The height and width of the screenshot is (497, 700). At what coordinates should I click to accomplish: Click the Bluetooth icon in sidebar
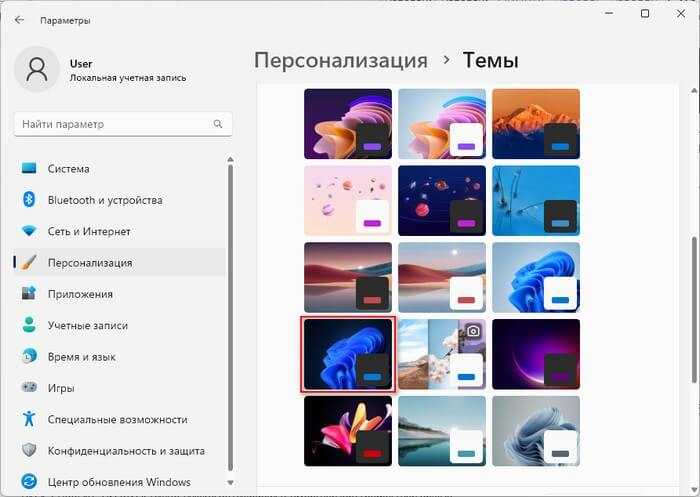pos(29,200)
